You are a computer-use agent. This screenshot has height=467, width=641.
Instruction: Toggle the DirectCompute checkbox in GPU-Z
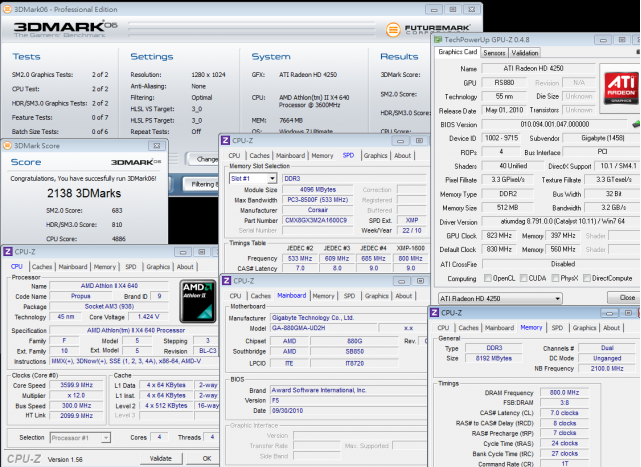click(587, 278)
